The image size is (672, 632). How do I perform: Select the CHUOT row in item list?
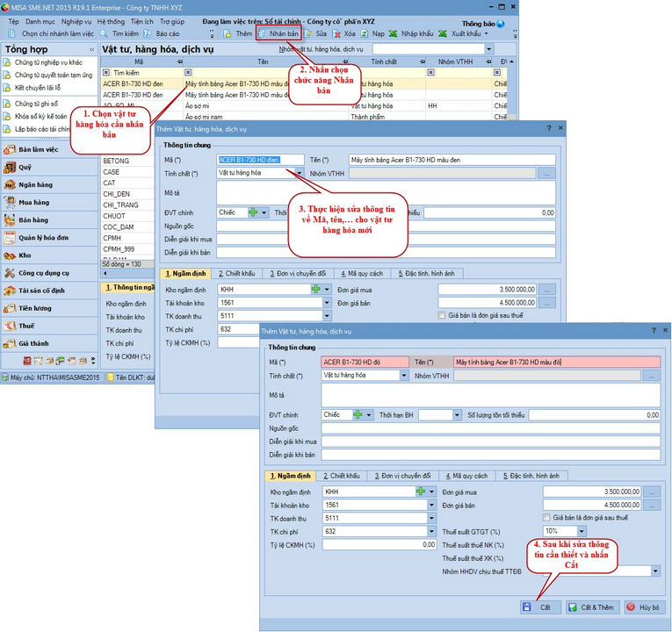pos(127,216)
